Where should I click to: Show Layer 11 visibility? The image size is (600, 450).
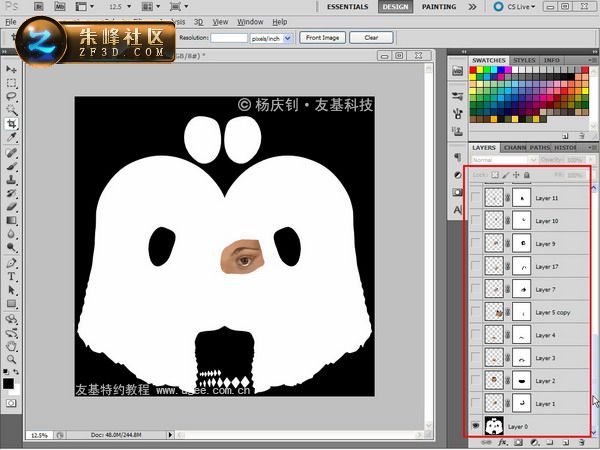click(475, 197)
